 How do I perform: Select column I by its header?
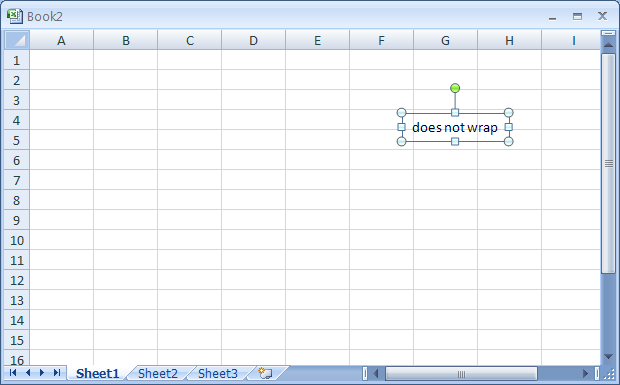click(x=571, y=40)
